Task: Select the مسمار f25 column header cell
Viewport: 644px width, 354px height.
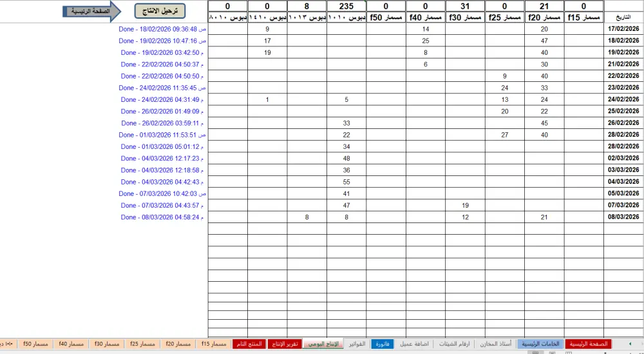Action: click(505, 17)
